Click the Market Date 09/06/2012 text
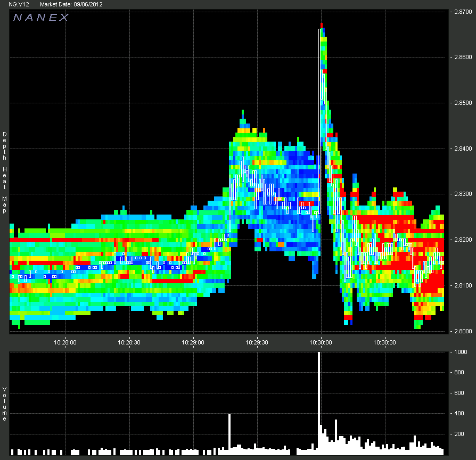This screenshot has width=476, height=460. tap(71, 4)
